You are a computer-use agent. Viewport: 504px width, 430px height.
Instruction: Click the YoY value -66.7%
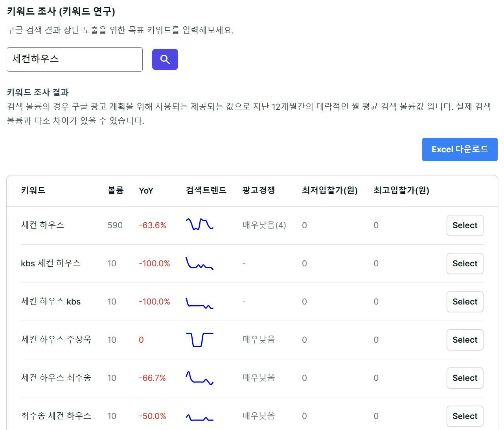153,378
